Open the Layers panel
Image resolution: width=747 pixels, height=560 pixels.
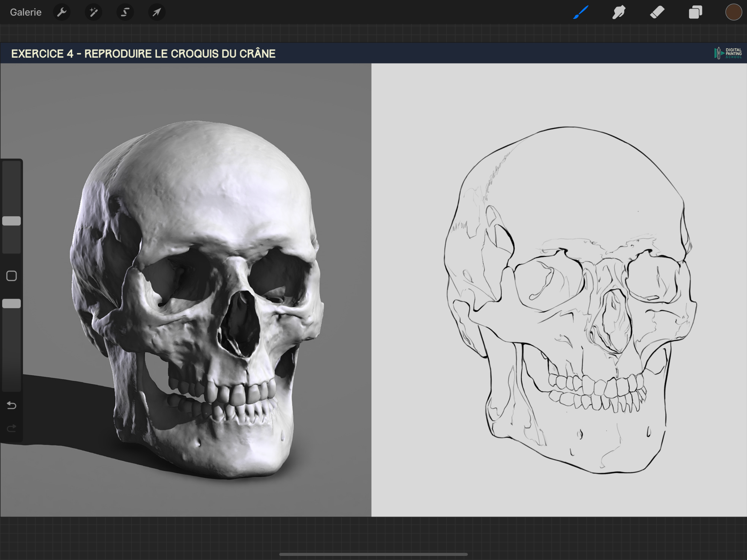point(695,12)
